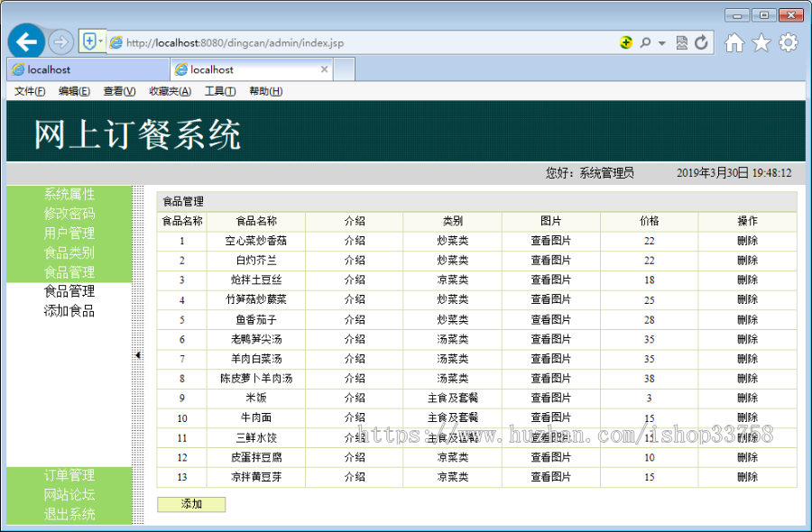Viewport: 812px width, 532px height.
Task: Collapse the left sidebar with the arrow toggle
Action: point(137,356)
